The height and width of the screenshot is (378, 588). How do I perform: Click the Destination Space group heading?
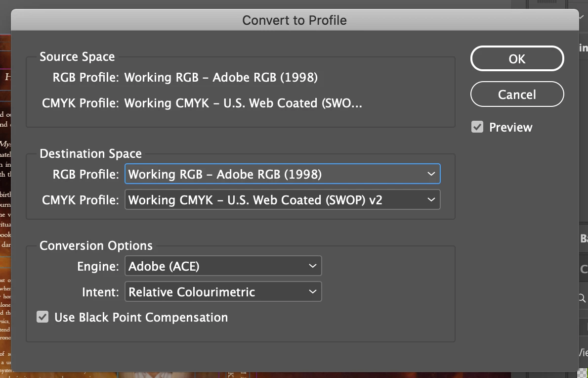point(90,154)
